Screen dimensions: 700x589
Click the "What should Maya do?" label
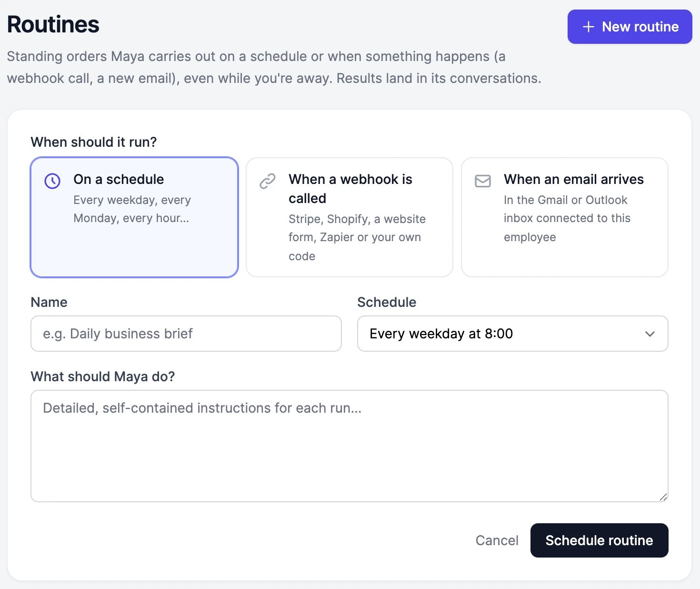(103, 376)
